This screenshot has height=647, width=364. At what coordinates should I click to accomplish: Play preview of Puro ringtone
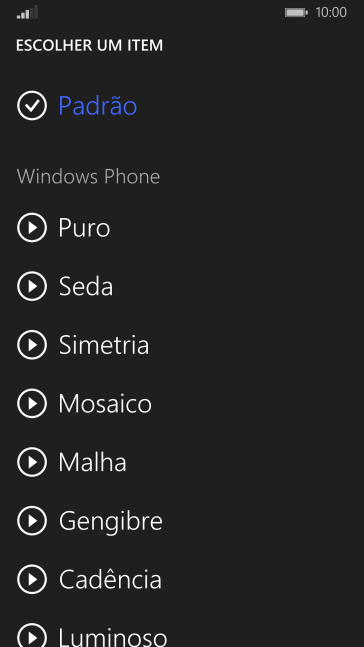32,227
